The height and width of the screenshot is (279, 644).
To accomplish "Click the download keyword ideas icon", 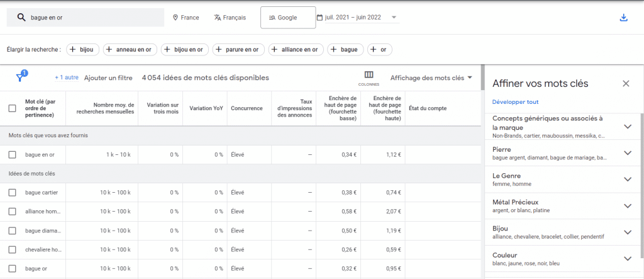I will [623, 18].
